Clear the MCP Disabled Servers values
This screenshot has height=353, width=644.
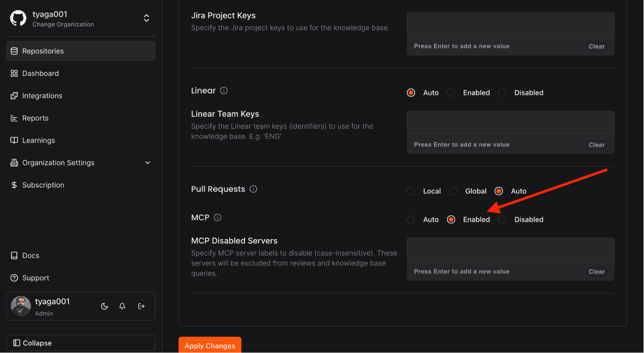[x=596, y=272]
